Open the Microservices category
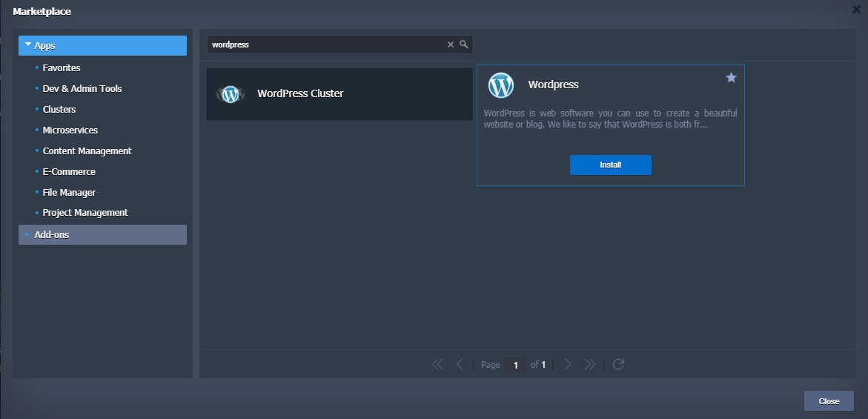Viewport: 868px width, 419px height. coord(70,130)
